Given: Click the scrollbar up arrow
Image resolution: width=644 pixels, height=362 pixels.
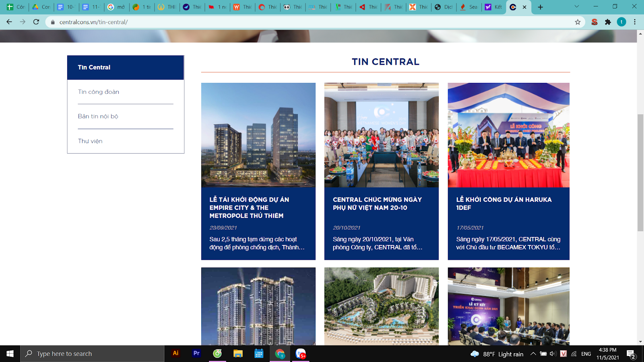Looking at the screenshot, I should click(640, 33).
